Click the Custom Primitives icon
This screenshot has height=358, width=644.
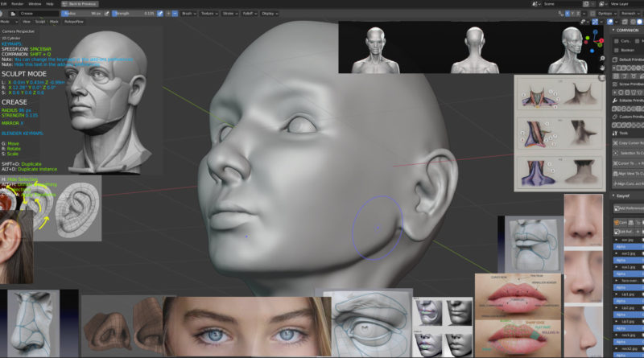coord(615,117)
